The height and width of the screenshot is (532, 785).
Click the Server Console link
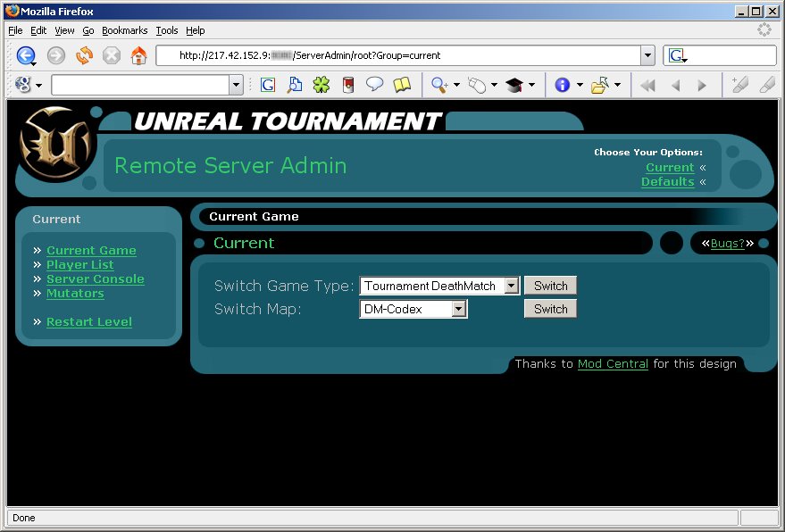[95, 279]
